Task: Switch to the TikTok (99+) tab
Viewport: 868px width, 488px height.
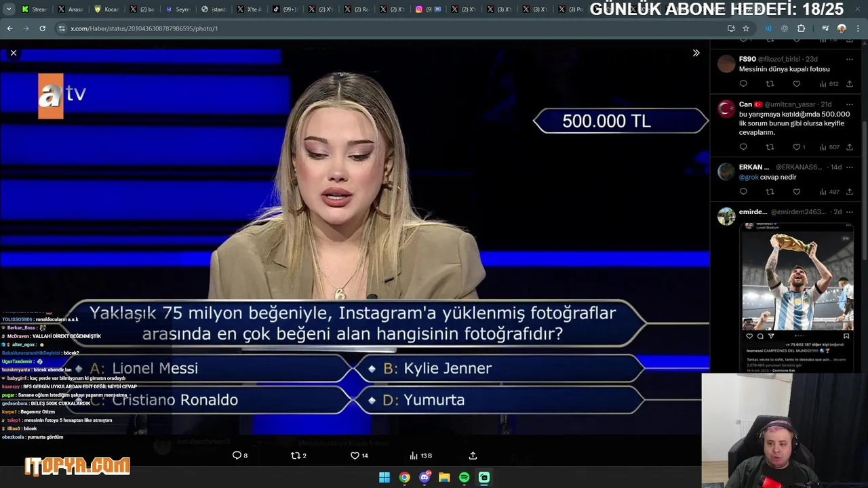Action: point(285,9)
